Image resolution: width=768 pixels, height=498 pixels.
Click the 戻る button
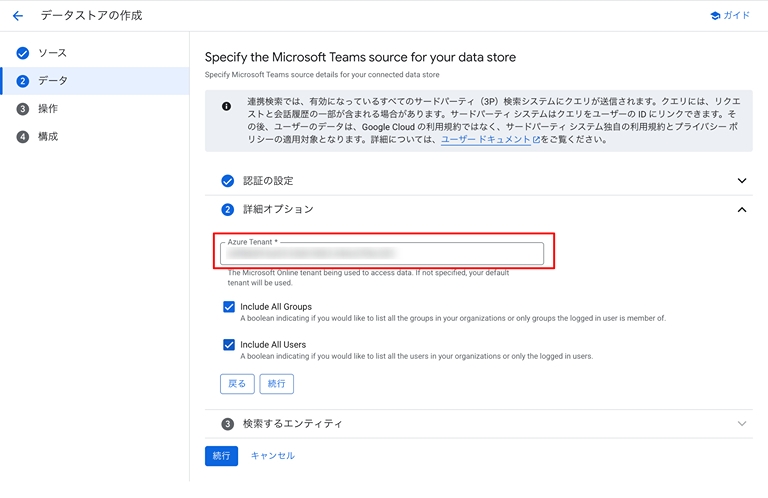(237, 384)
